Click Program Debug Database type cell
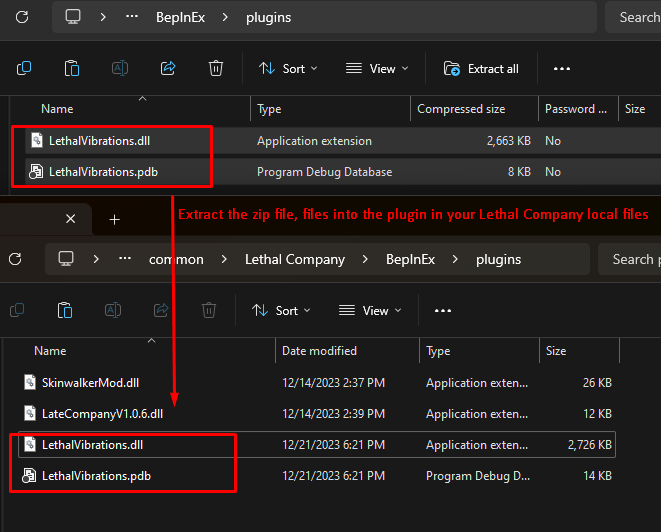This screenshot has height=532, width=661. pos(325,172)
